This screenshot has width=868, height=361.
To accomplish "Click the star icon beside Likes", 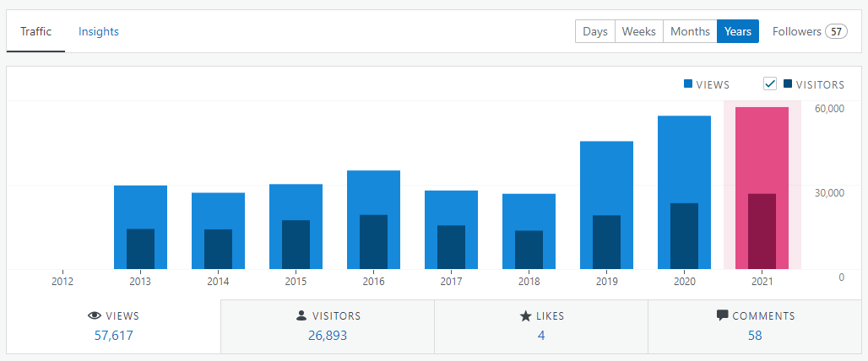I will tap(524, 316).
